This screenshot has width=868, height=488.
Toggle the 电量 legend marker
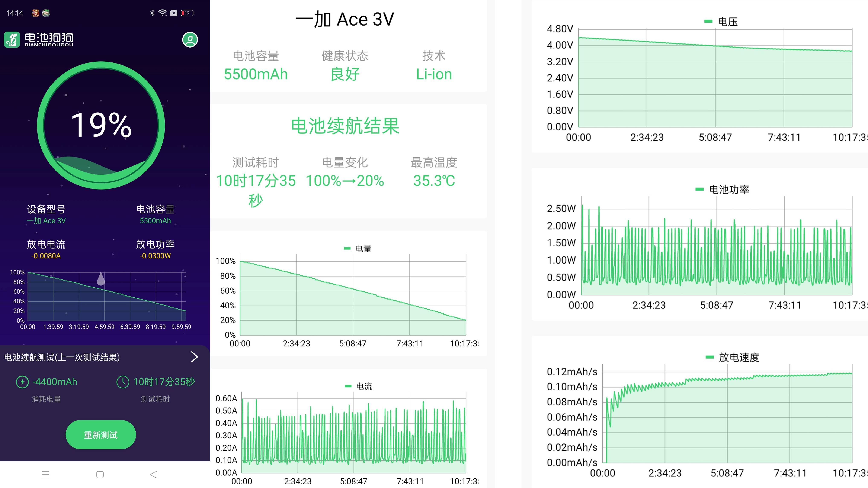(347, 249)
